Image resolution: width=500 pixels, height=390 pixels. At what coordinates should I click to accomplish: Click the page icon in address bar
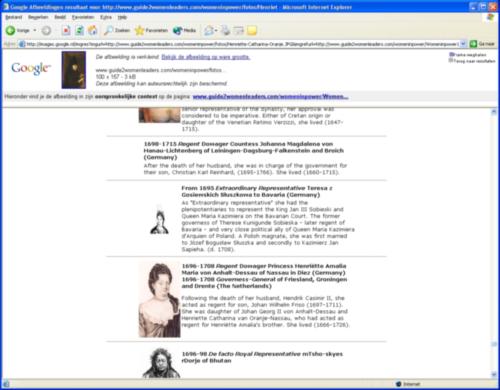pyautogui.click(x=22, y=44)
